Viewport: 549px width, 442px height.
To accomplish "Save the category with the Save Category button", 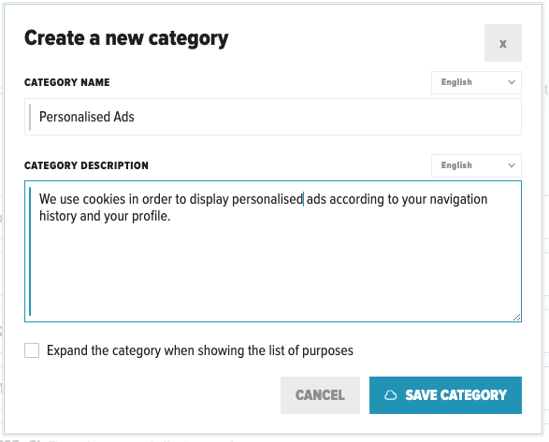I will (445, 395).
